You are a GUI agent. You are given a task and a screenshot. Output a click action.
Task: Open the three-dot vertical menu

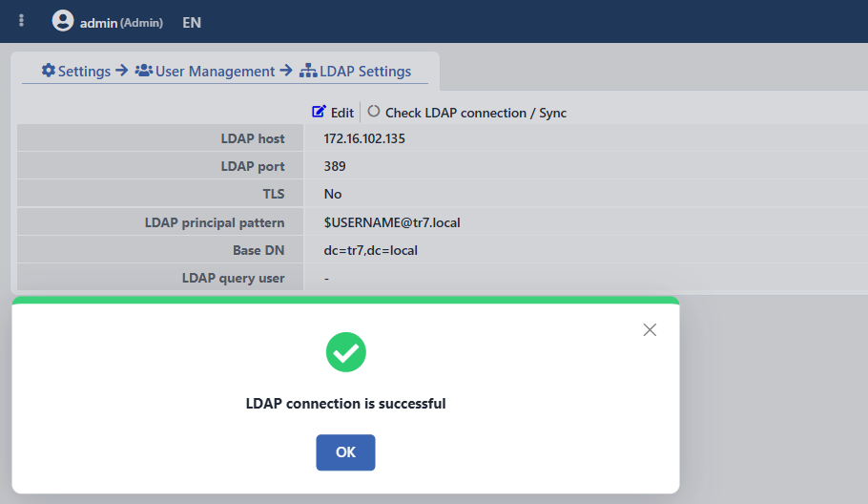[22, 20]
